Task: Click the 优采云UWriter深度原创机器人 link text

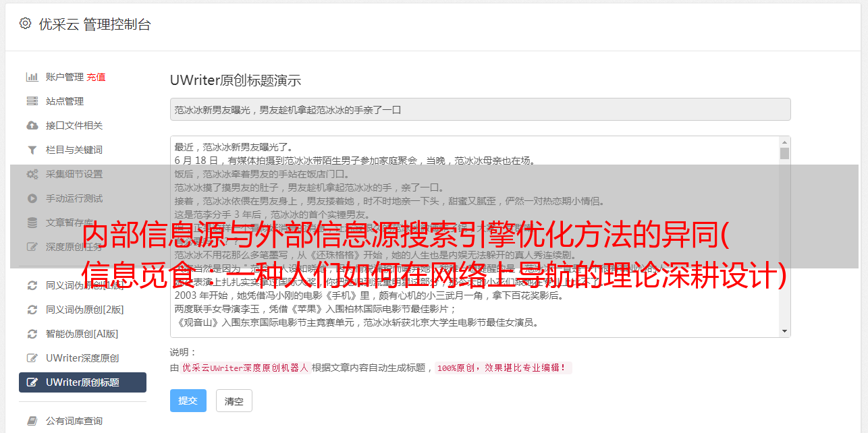Action: coord(245,368)
